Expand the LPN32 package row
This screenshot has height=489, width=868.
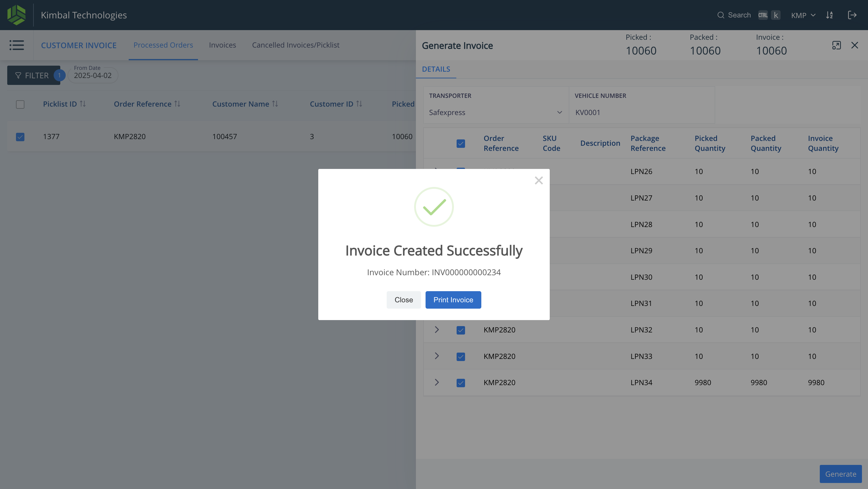(437, 329)
